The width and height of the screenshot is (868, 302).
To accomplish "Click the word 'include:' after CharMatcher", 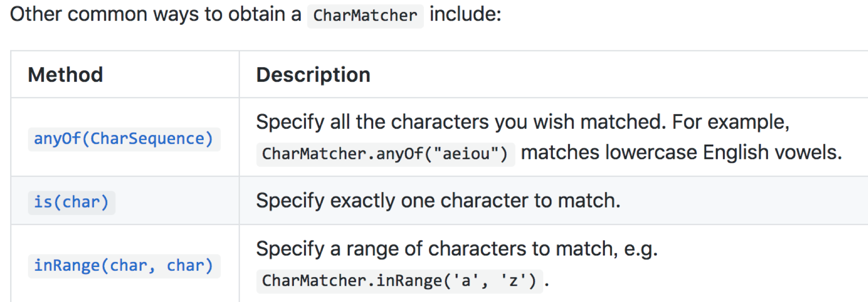I will click(x=465, y=14).
